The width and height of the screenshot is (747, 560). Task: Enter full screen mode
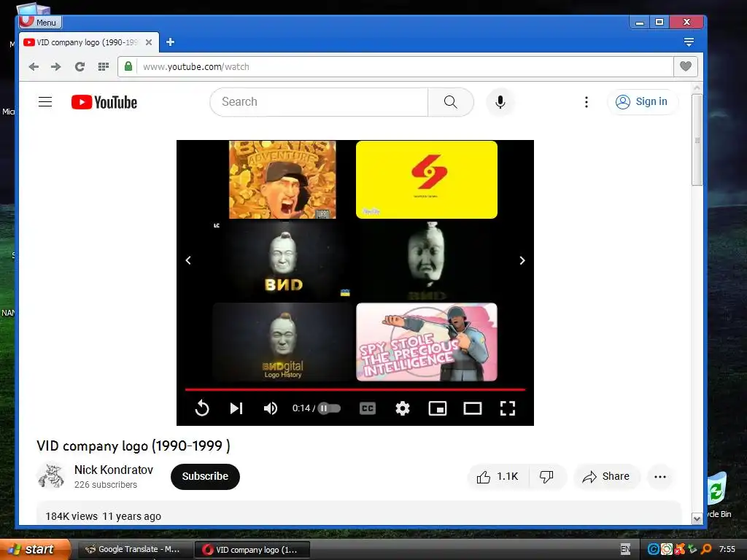(508, 408)
